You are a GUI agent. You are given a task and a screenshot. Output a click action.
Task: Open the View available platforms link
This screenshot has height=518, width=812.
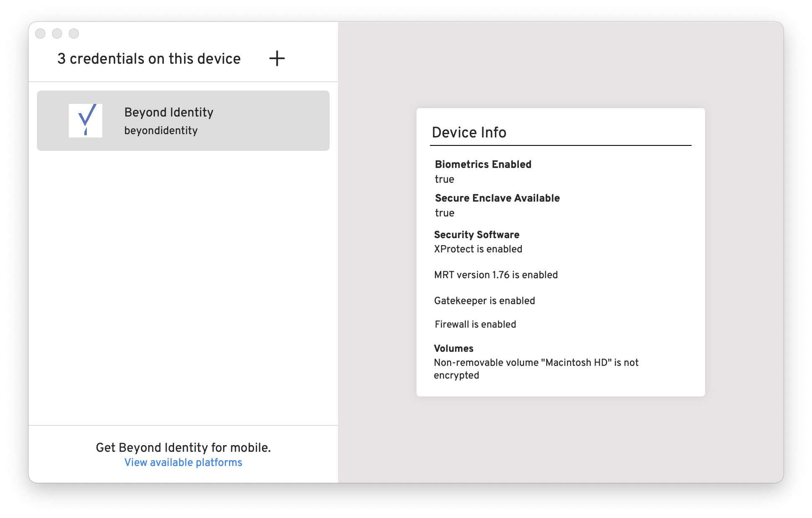183,462
